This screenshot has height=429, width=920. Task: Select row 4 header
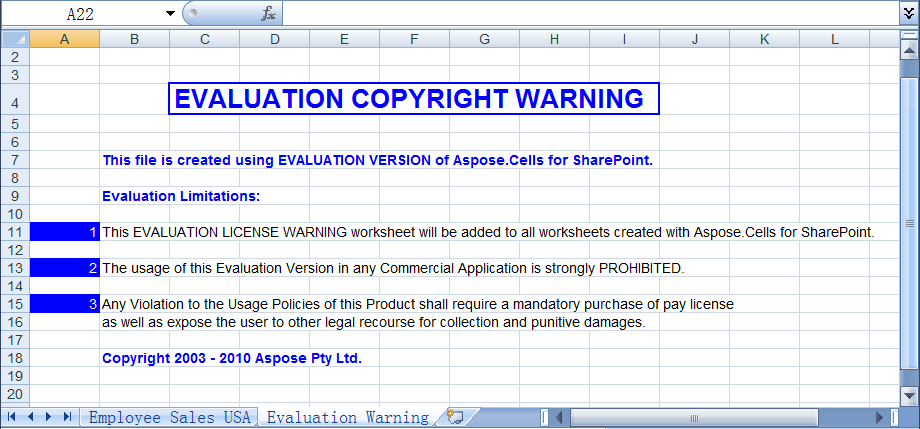pyautogui.click(x=15, y=99)
